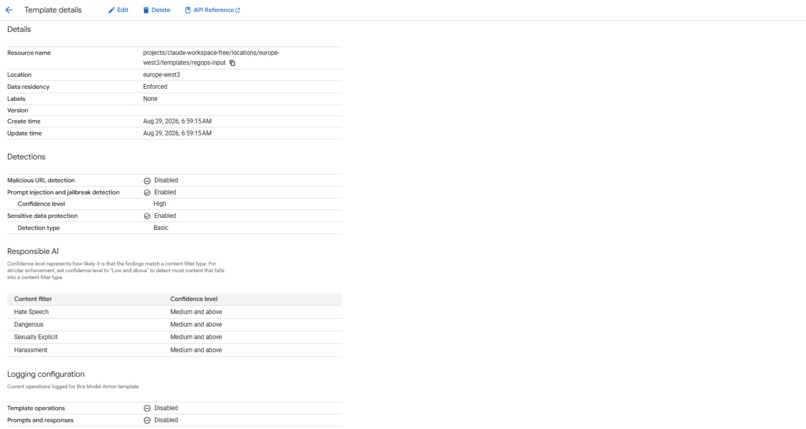Viewport: 806px width, 429px height.
Task: Click the Confidence level column header
Action: 194,299
